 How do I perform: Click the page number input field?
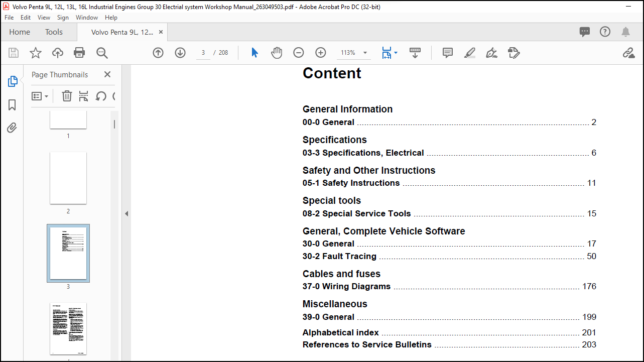[x=203, y=53]
